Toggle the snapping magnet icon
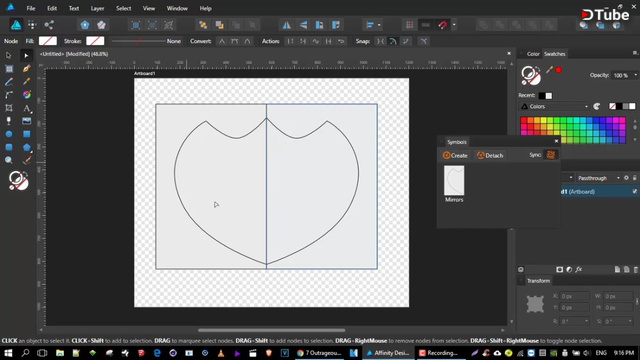This screenshot has height=360, width=640. pos(443,25)
